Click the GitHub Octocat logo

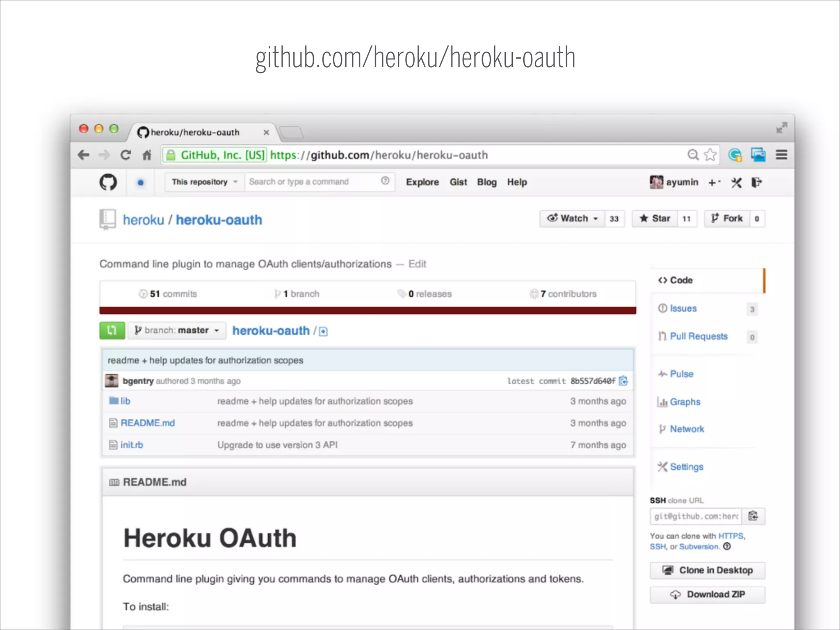pos(108,182)
